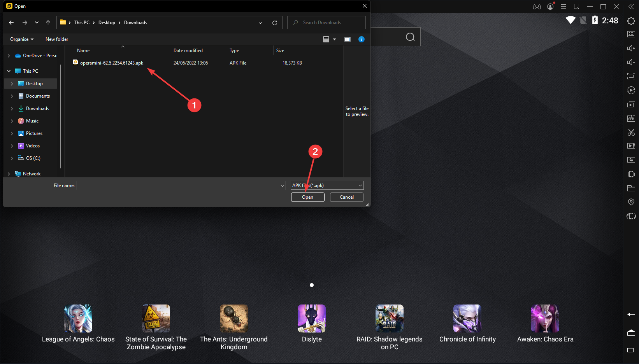
Task: Open the LDPlayer hamburger menu
Action: [564, 7]
